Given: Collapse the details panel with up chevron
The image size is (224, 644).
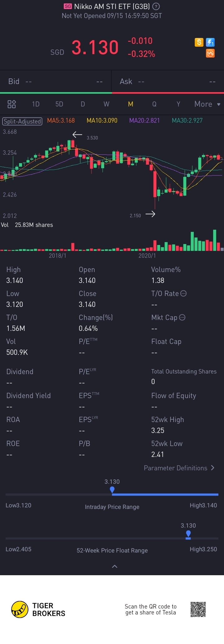Looking at the screenshot, I should click(114, 566).
